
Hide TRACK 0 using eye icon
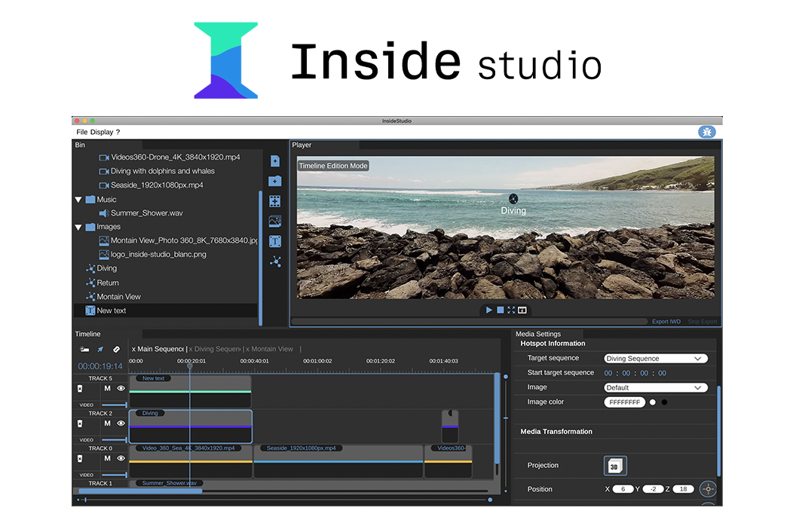tap(121, 458)
